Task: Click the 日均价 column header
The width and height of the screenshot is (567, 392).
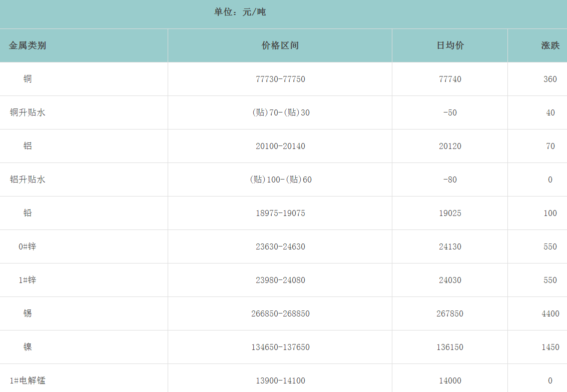Action: pos(450,45)
